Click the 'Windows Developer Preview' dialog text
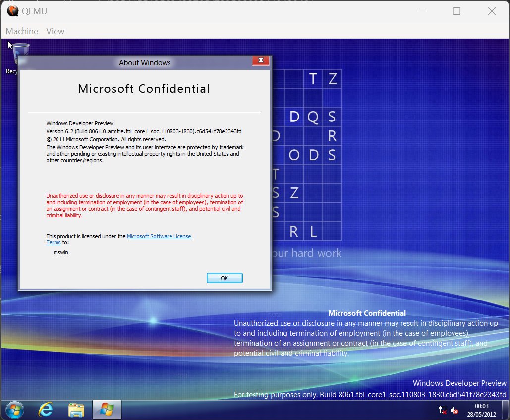The image size is (510, 420). [80, 123]
